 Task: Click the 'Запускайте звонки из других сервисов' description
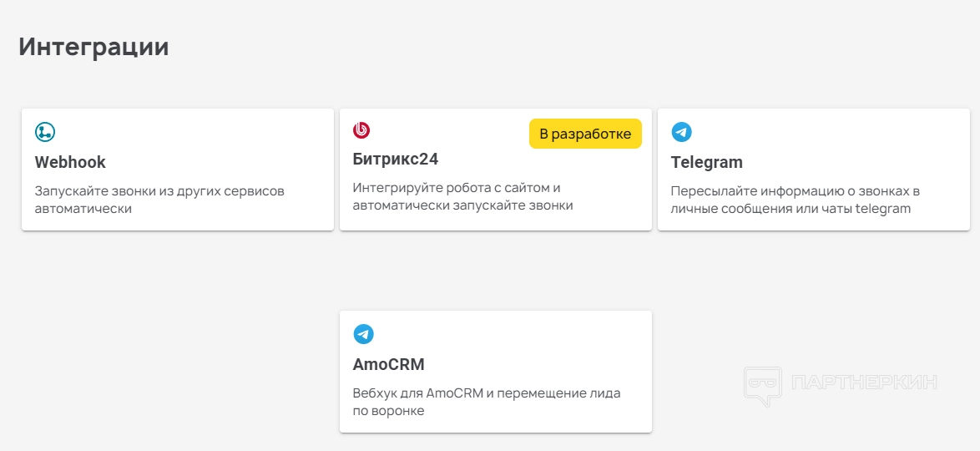[x=159, y=191]
